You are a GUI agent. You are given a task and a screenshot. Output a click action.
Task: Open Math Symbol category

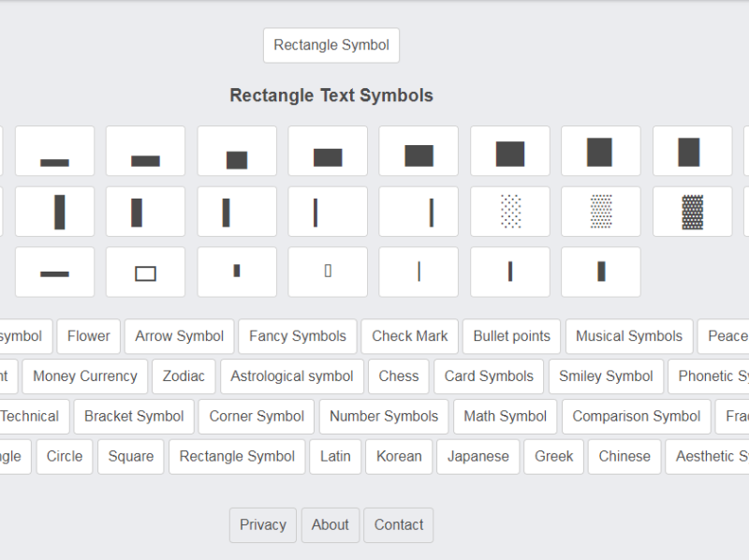point(506,417)
